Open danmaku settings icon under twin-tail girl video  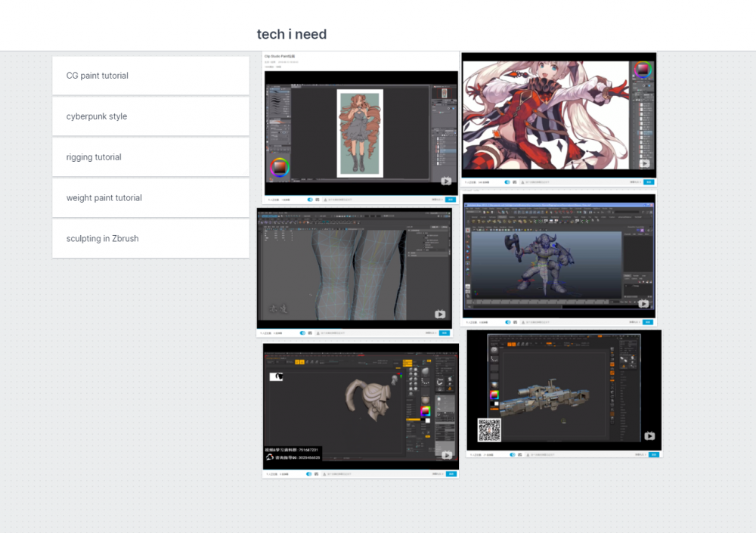[x=514, y=182]
